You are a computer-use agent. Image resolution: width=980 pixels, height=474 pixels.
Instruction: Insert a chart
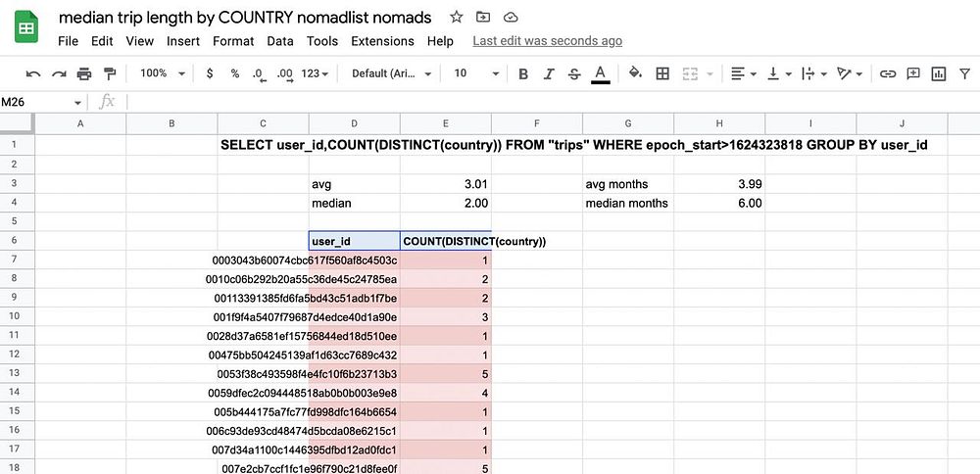938,73
